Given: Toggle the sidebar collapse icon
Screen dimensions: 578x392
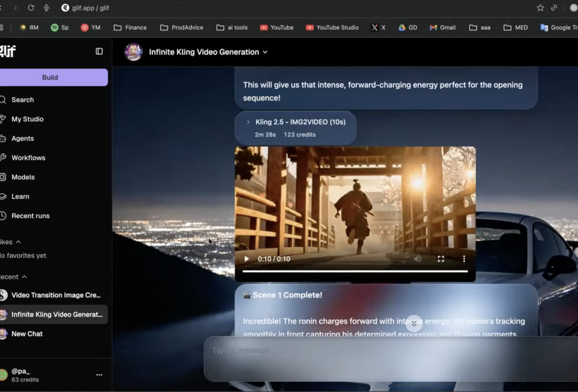Looking at the screenshot, I should pyautogui.click(x=99, y=51).
